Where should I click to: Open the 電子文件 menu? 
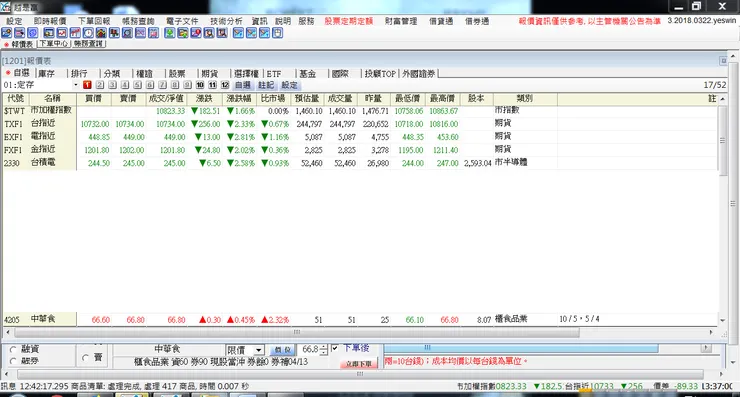(182, 21)
